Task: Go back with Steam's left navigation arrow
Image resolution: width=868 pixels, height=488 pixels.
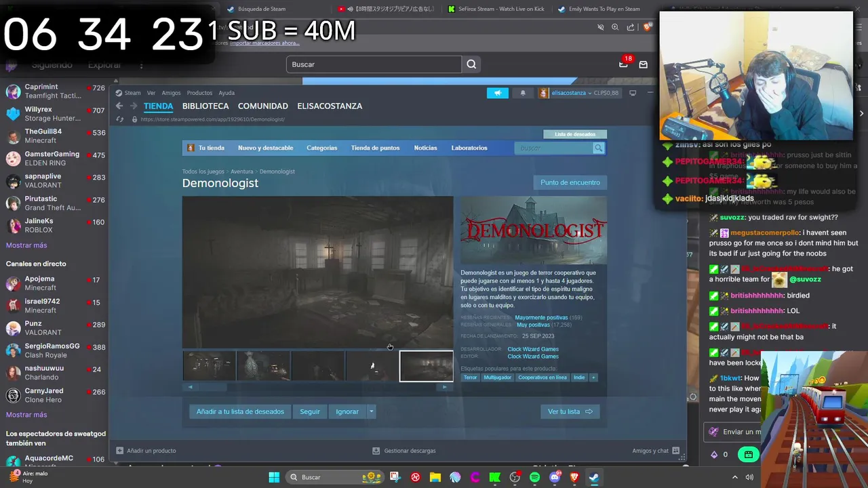Action: coord(119,106)
